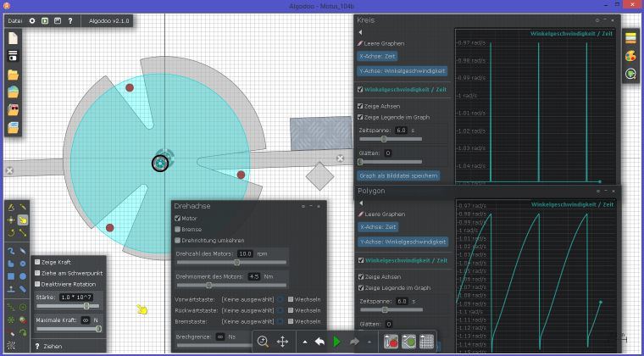Adjust Zeitspanne slider in Kreis panel
644x356 pixels.
(391, 139)
